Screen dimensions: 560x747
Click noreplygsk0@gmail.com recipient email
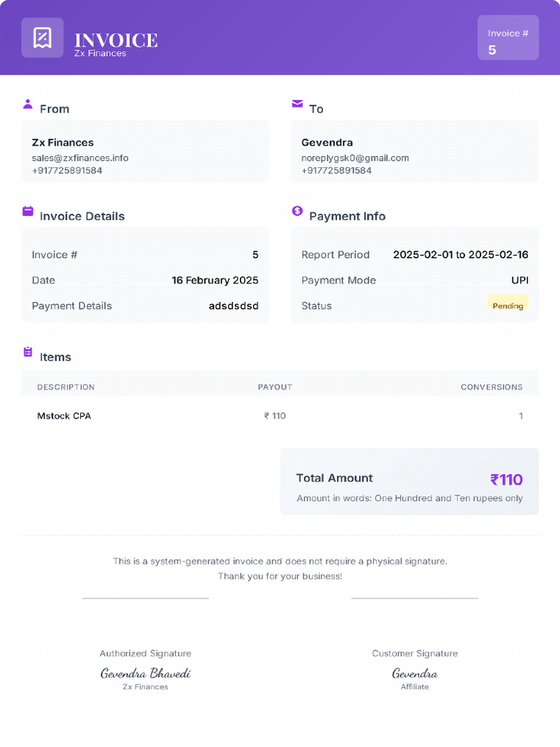coord(355,158)
